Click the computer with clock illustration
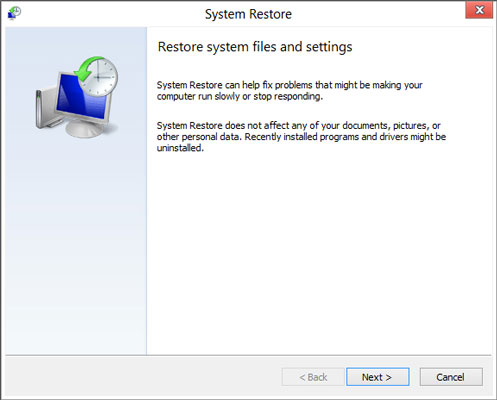 [x=77, y=97]
